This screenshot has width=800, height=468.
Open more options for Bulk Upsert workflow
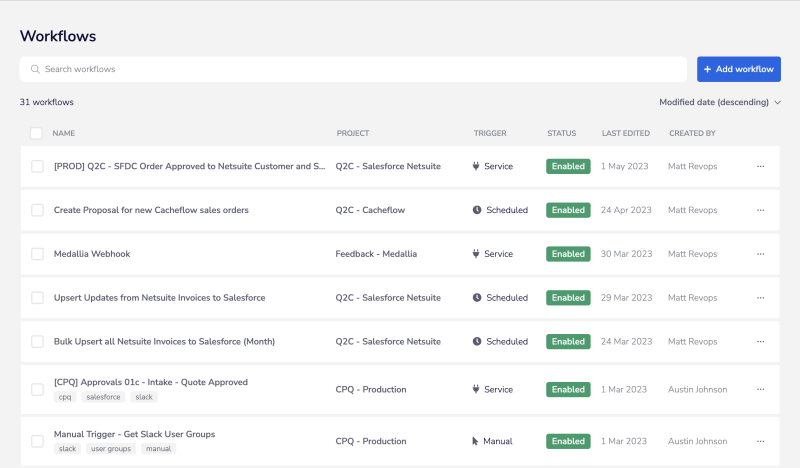(x=760, y=342)
